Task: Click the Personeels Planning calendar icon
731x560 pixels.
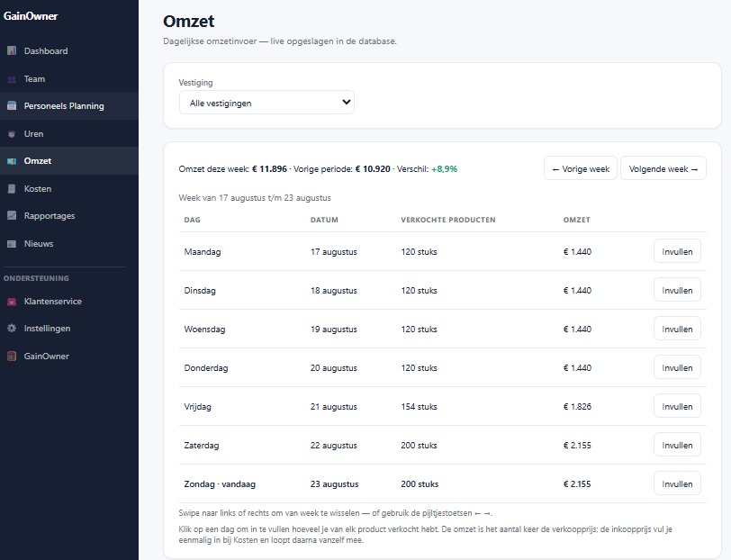Action: pos(12,106)
